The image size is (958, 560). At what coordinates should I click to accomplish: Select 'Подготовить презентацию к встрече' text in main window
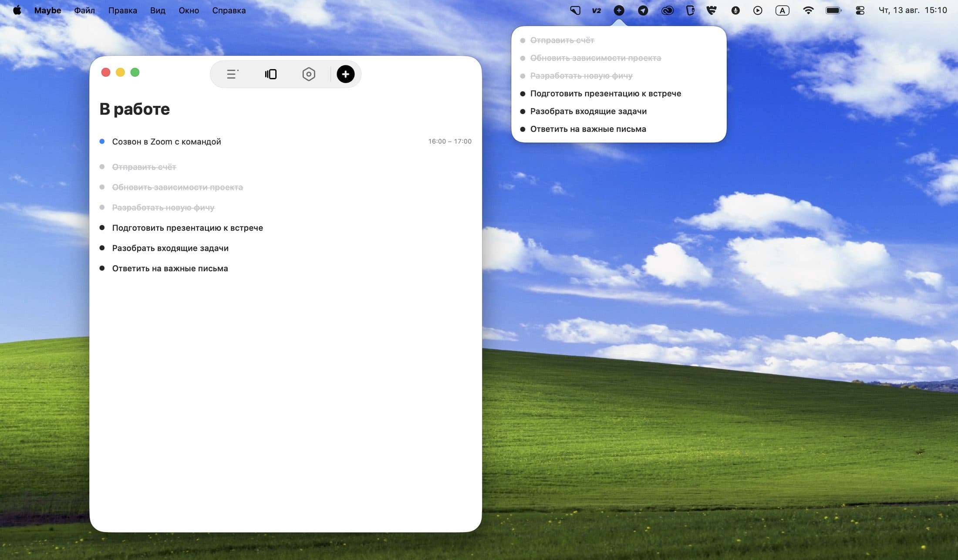(188, 228)
